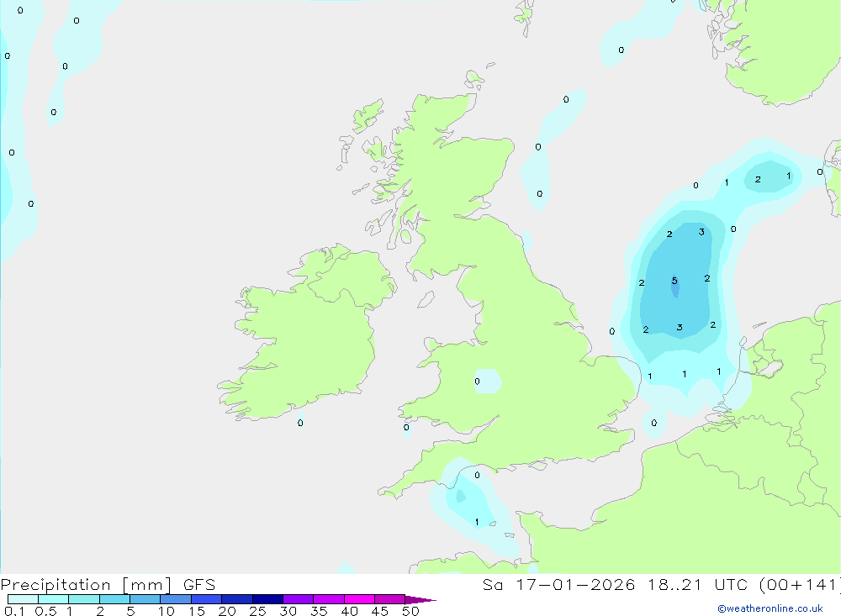Click the "GFS" model label
Screen dimensions: 841x616
click(199, 585)
